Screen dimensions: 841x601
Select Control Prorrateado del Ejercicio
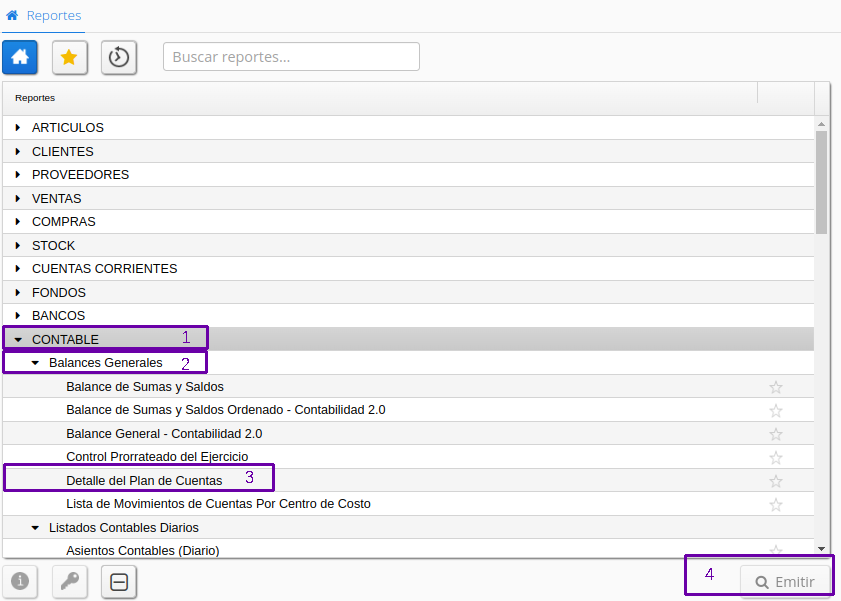click(157, 457)
